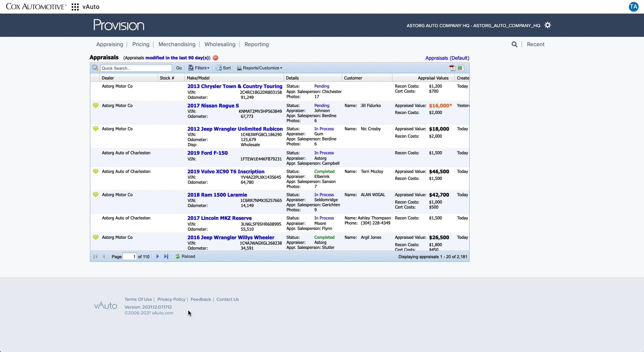The height and width of the screenshot is (352, 644).
Task: Click the Customer column header
Action: [367, 78]
